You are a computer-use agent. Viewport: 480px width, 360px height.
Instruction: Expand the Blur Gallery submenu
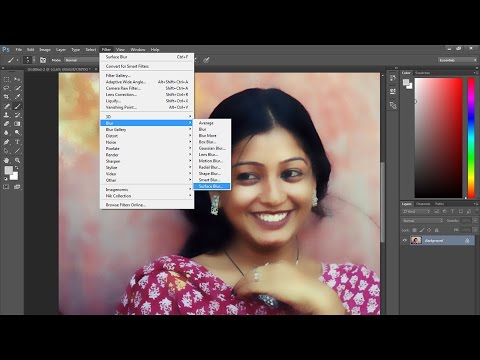point(147,129)
